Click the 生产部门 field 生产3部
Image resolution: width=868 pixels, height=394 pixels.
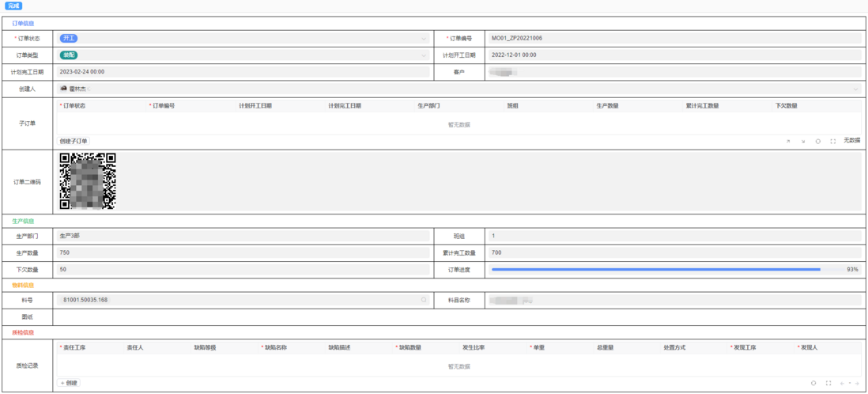coord(243,236)
